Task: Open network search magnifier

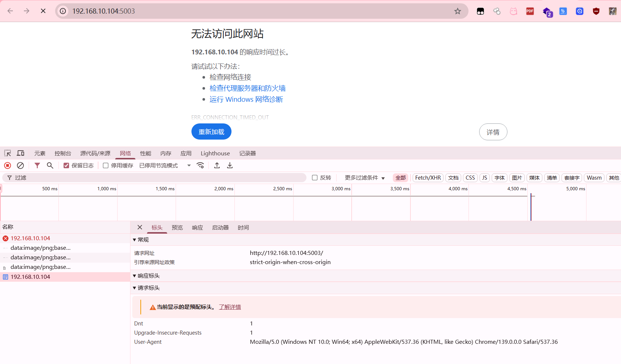Action: coord(50,166)
